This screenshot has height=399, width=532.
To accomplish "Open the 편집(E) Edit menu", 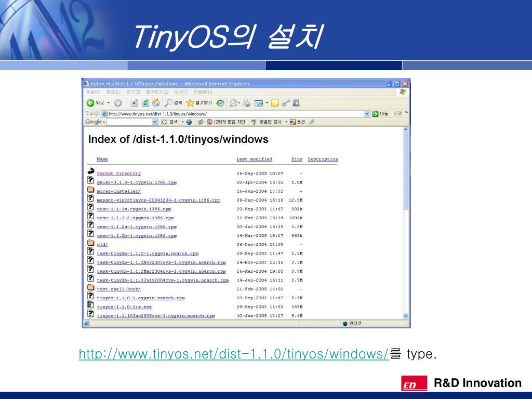I will tap(113, 92).
